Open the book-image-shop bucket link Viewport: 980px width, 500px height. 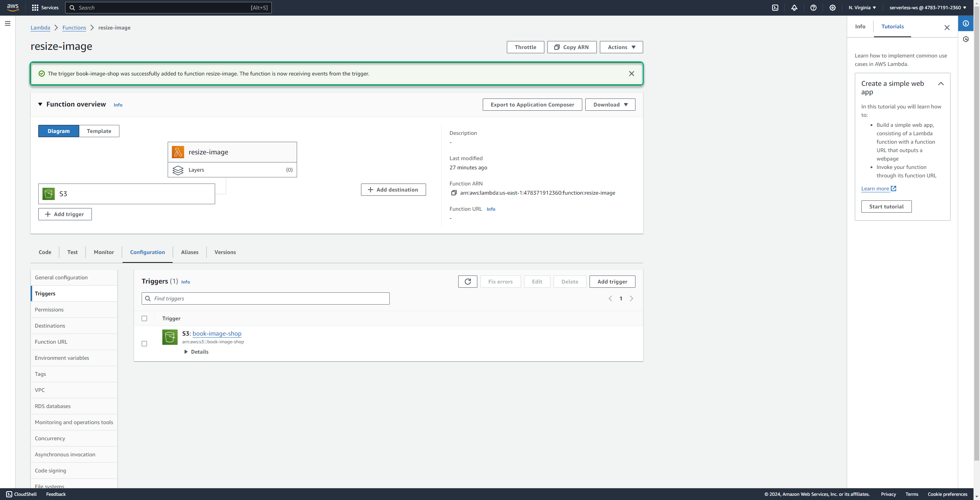coord(217,334)
